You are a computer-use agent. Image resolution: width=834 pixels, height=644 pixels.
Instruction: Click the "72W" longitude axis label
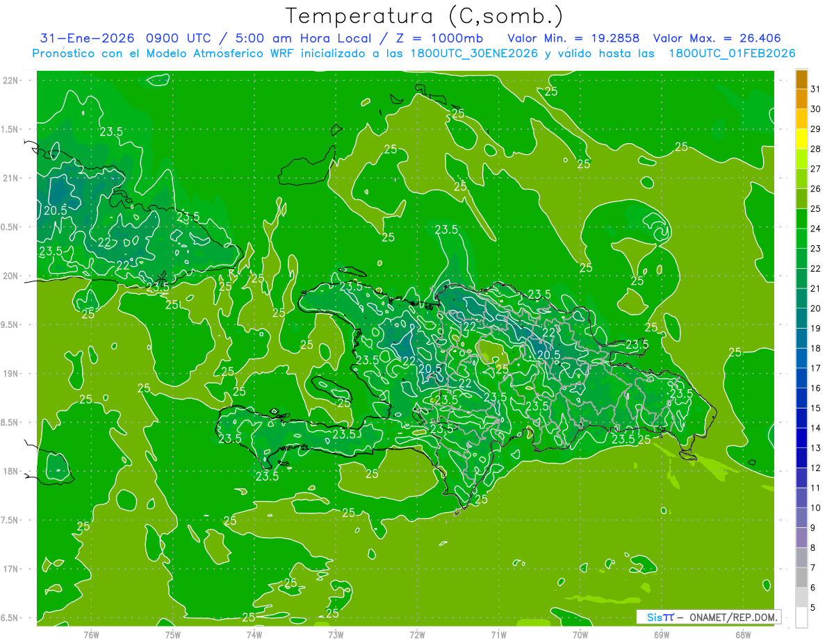point(417,634)
